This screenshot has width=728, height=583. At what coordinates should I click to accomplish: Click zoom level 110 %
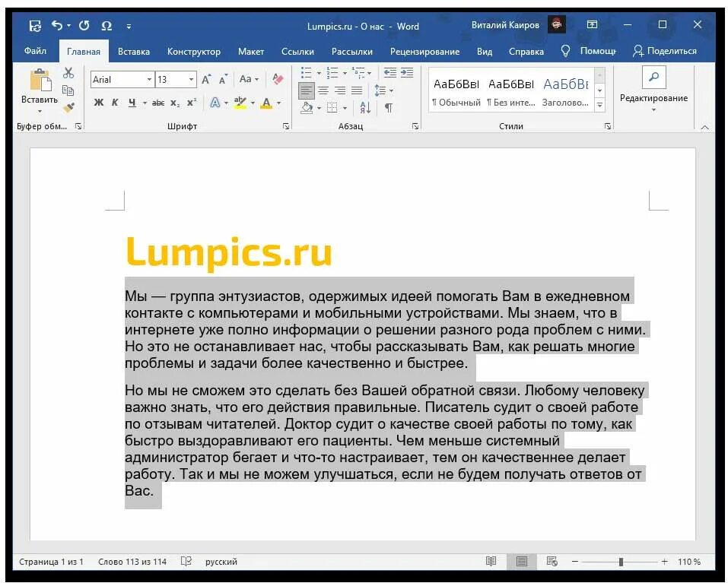coord(689,562)
